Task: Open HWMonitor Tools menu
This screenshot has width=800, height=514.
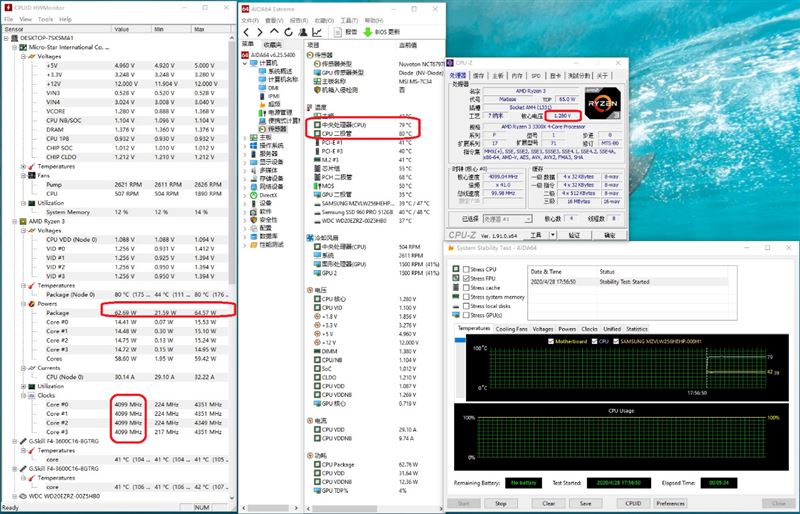Action: (x=45, y=19)
